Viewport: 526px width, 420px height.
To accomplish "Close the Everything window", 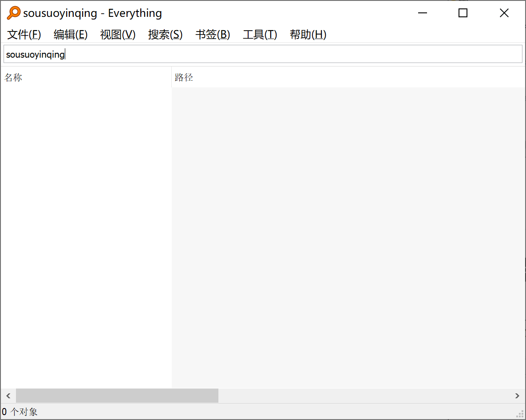I will click(x=504, y=13).
